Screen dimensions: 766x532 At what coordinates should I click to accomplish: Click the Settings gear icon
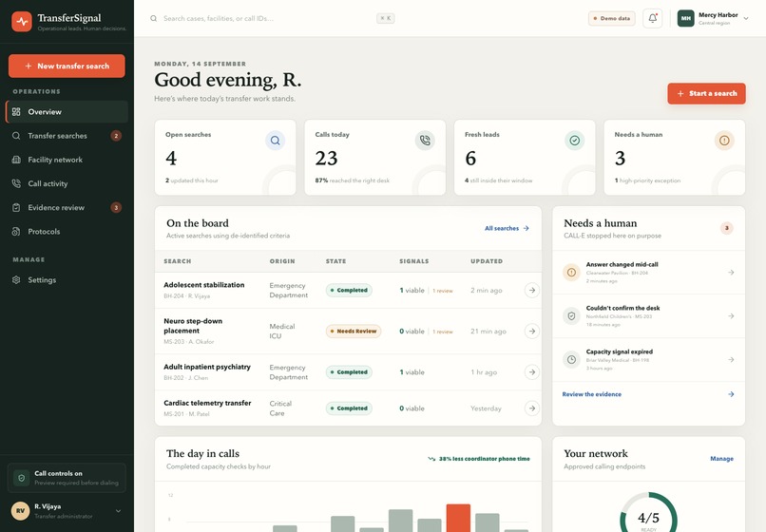16,280
